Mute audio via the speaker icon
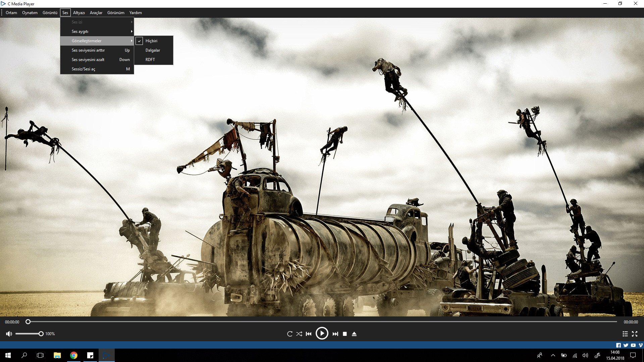Viewport: 644px width, 362px height. pyautogui.click(x=9, y=334)
